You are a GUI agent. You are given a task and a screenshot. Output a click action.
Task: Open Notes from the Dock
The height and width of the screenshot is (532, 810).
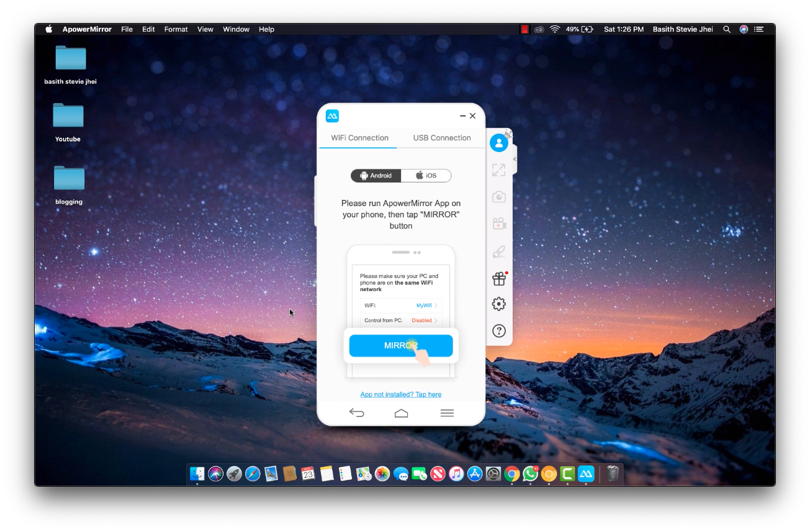click(326, 474)
